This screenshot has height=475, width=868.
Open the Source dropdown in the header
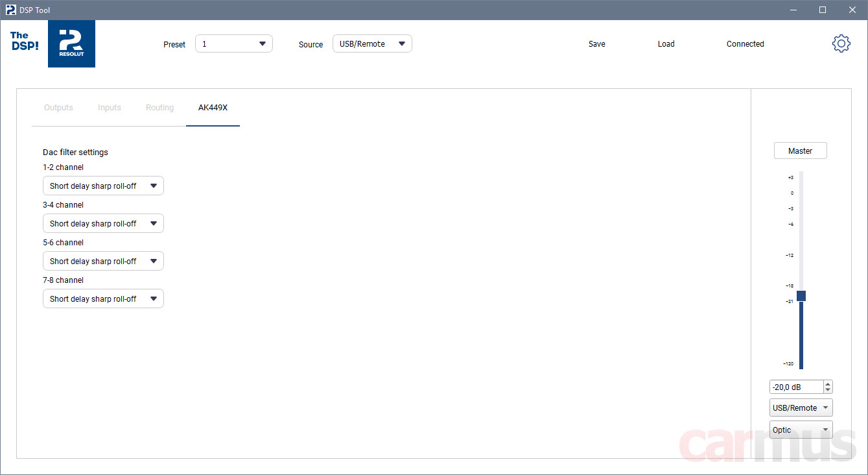point(372,43)
